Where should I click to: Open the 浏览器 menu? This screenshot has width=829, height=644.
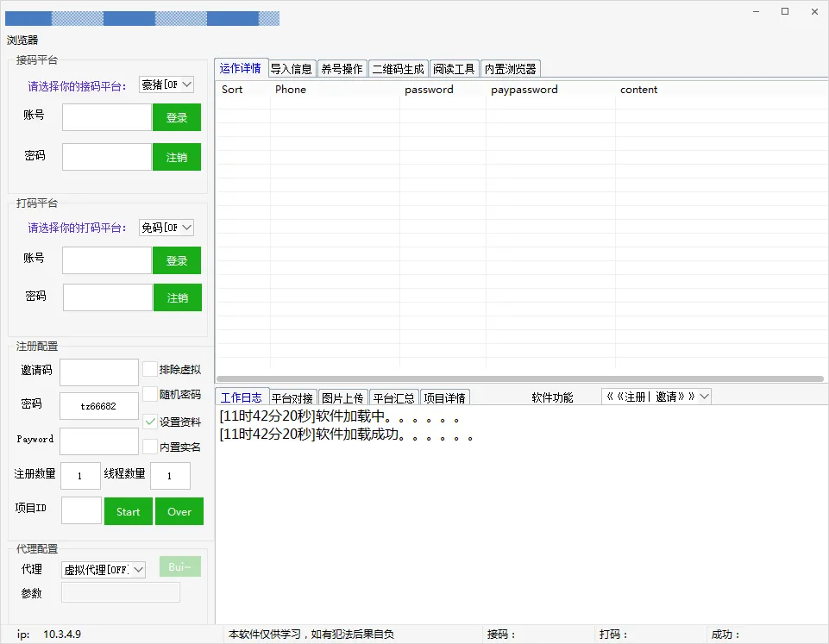(22, 41)
